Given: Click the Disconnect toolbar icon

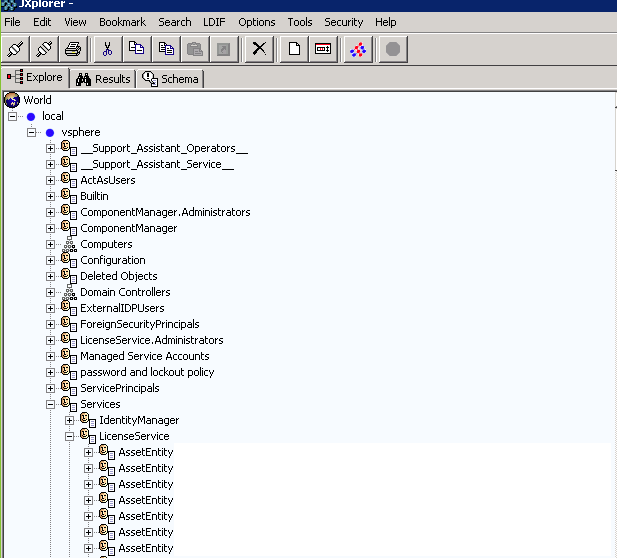Looking at the screenshot, I should point(44,50).
